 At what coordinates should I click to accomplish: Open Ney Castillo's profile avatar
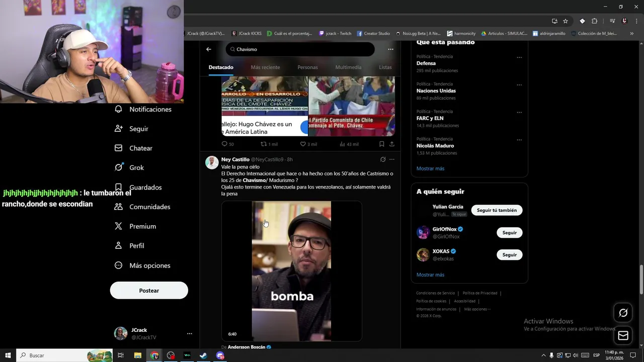pyautogui.click(x=212, y=162)
